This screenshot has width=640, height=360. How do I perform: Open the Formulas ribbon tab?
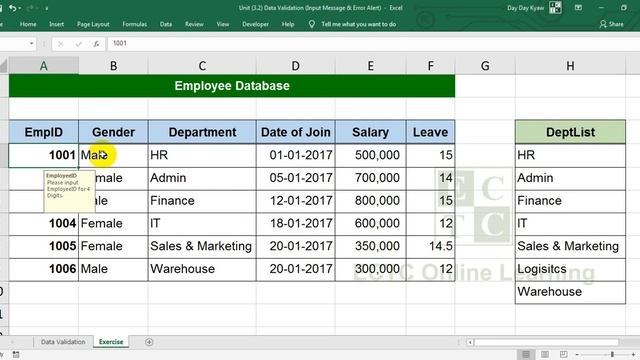click(x=134, y=24)
